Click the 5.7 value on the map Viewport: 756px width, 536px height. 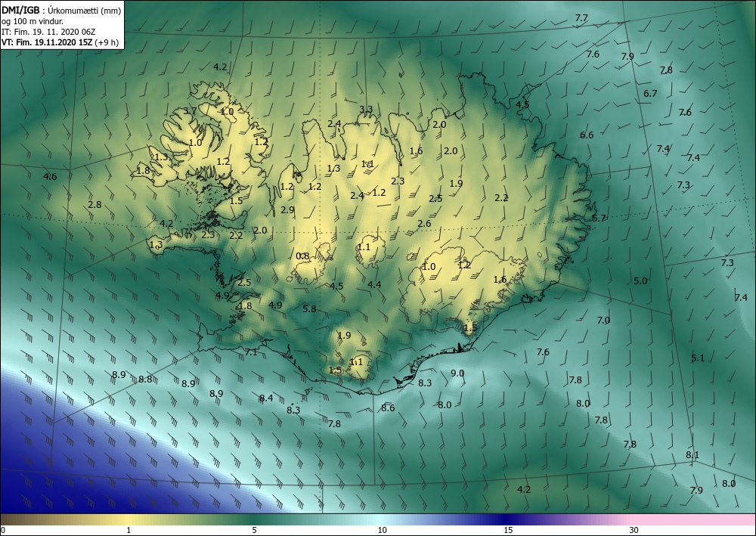599,218
